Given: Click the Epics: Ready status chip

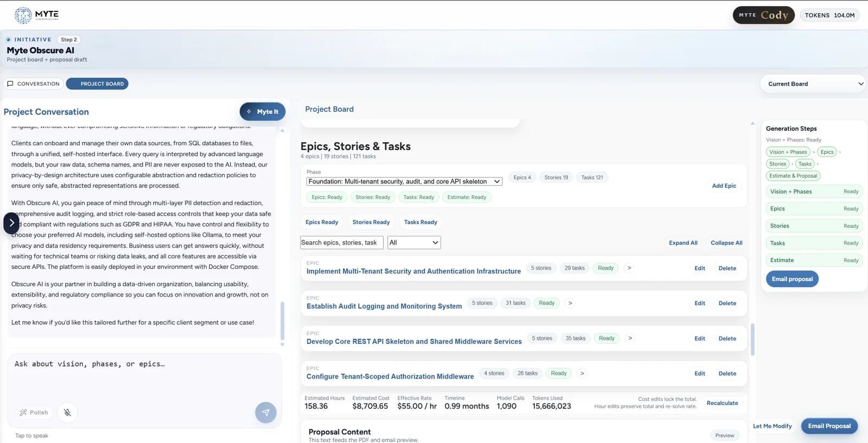Looking at the screenshot, I should 327,197.
